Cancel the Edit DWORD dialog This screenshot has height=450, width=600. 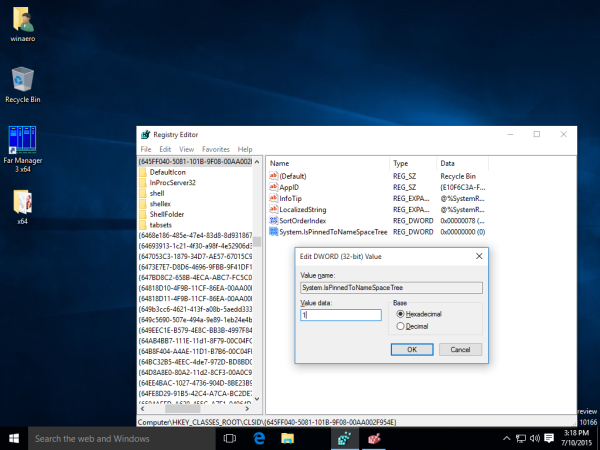pyautogui.click(x=460, y=349)
